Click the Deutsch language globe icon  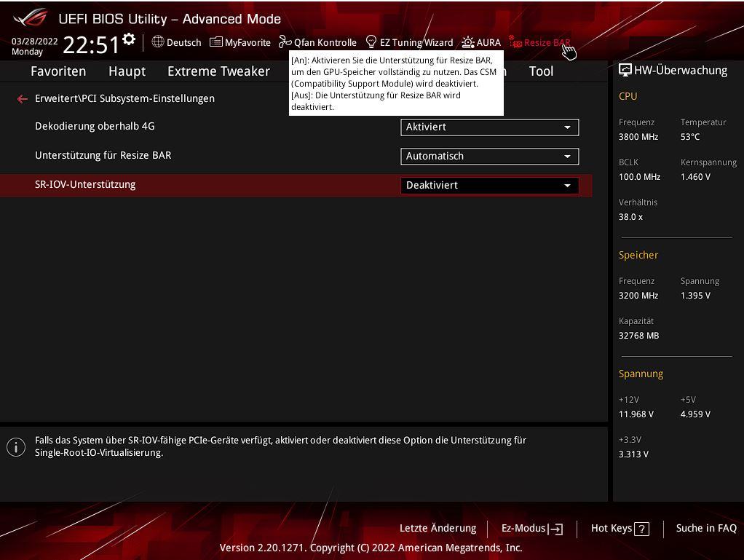[x=157, y=42]
